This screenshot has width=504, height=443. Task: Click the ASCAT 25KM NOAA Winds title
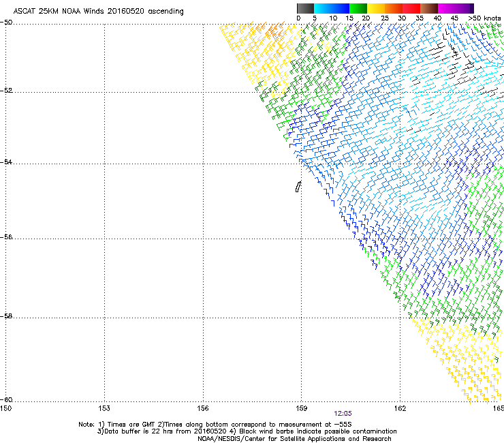pos(98,12)
